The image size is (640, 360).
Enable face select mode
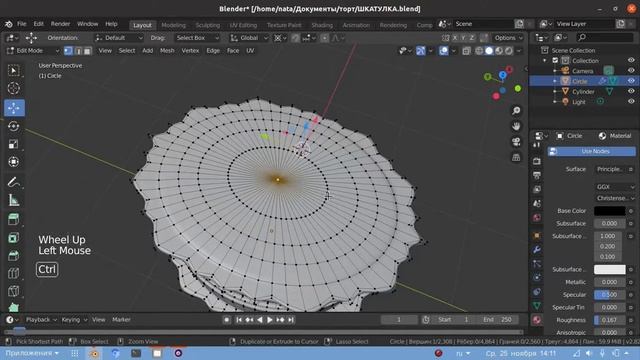[87, 51]
